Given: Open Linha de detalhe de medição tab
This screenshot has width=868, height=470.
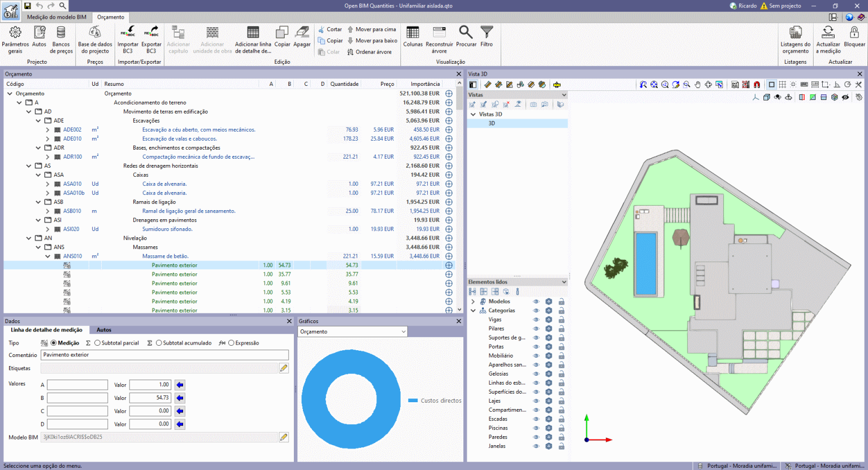Looking at the screenshot, I should pyautogui.click(x=46, y=330).
